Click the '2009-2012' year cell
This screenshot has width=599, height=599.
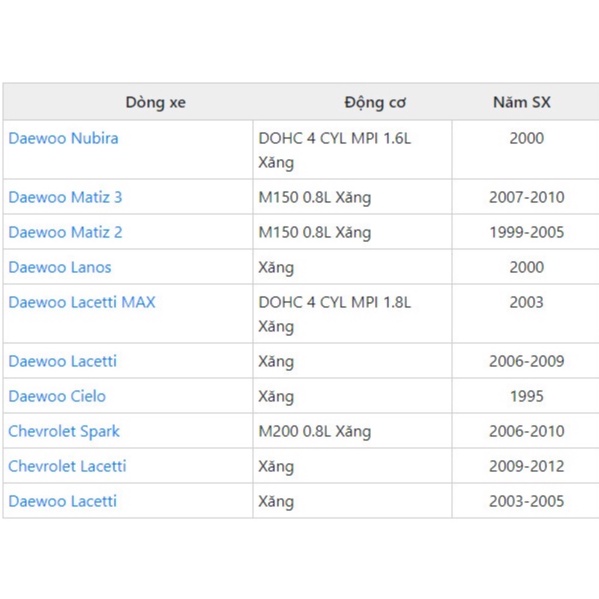(x=526, y=466)
